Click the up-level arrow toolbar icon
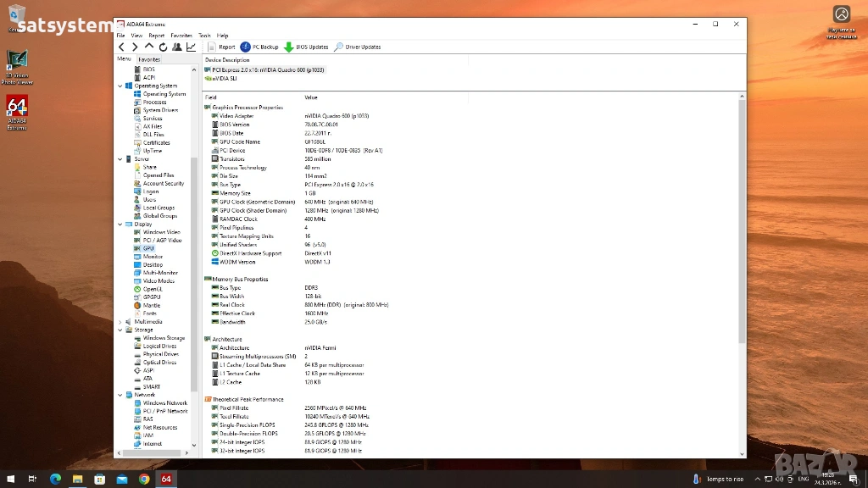 point(149,47)
